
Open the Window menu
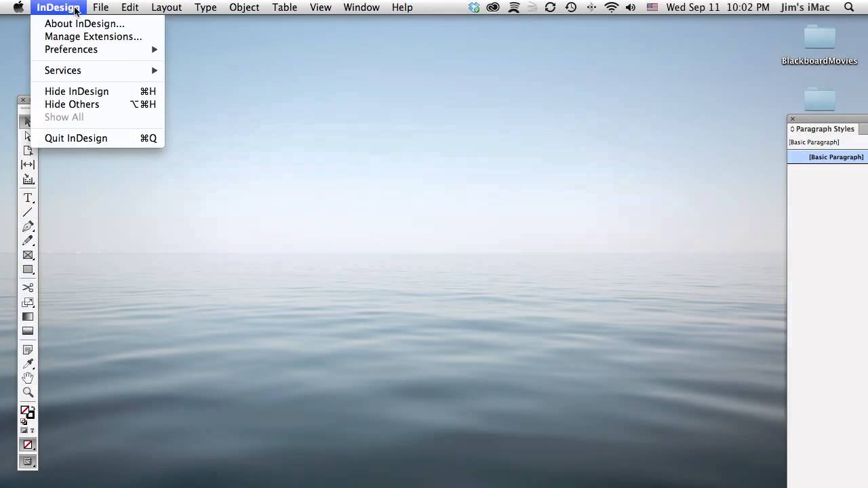point(361,7)
